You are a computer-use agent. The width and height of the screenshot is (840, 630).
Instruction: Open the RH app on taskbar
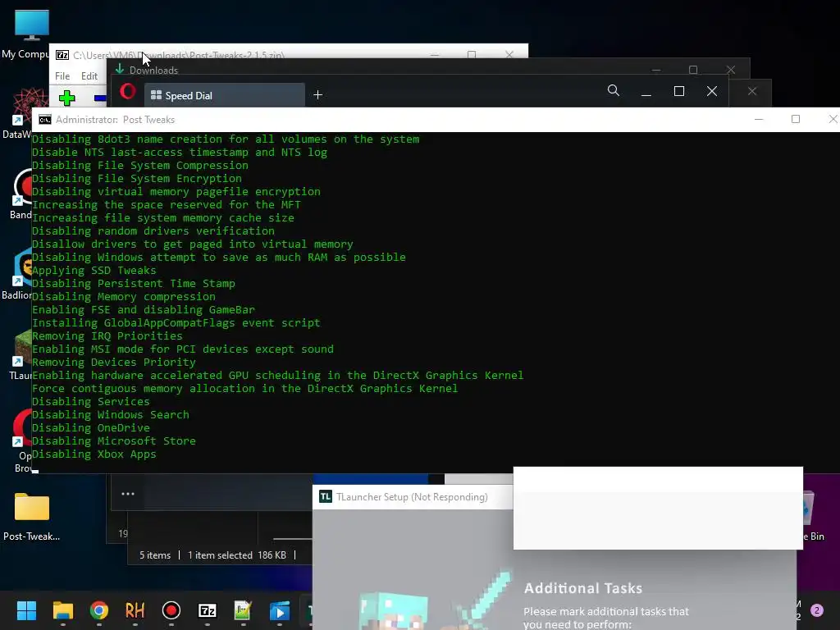pyautogui.click(x=135, y=610)
